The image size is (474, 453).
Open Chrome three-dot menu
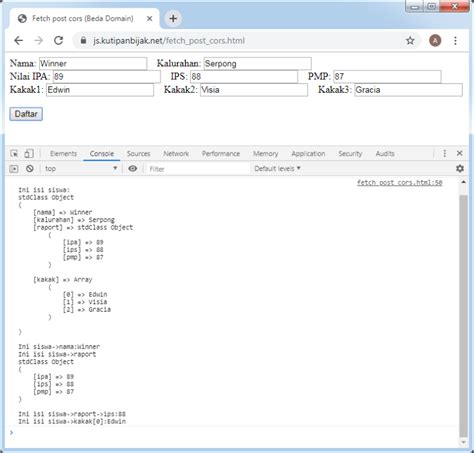pos(455,41)
